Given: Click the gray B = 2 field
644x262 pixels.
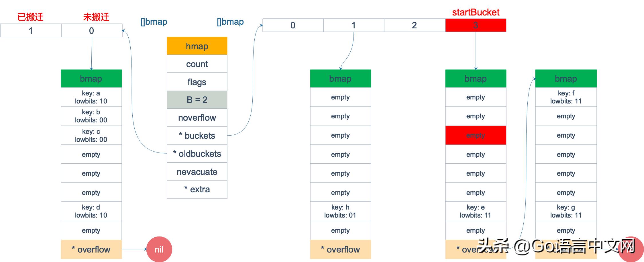Looking at the screenshot, I should (x=197, y=100).
